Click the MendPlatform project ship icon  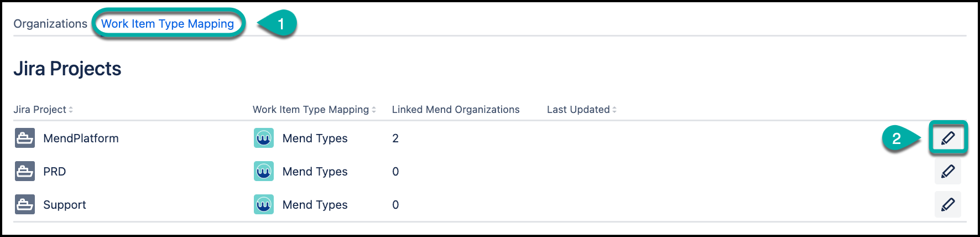[25, 138]
